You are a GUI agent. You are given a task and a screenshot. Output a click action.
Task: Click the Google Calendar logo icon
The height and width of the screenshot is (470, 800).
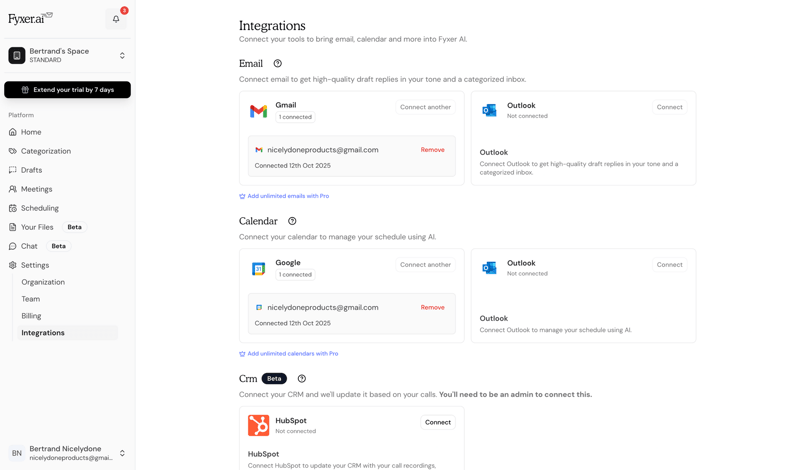pos(258,269)
